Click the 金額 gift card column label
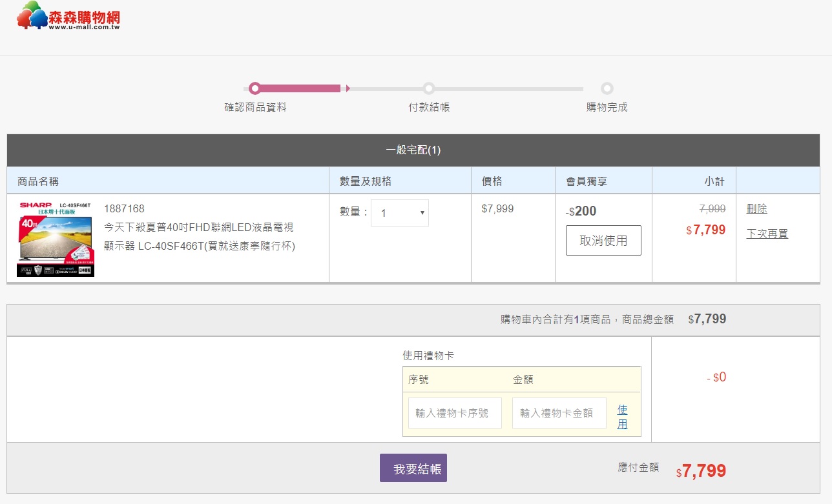Image resolution: width=832 pixels, height=504 pixels. point(523,379)
